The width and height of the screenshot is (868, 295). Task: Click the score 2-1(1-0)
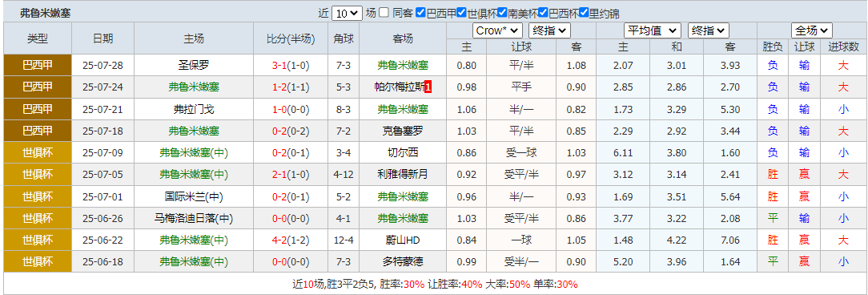pyautogui.click(x=291, y=175)
